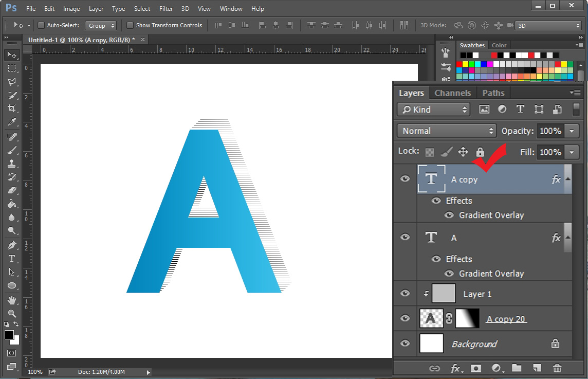Open the Layer menu
The height and width of the screenshot is (379, 588).
[96, 9]
